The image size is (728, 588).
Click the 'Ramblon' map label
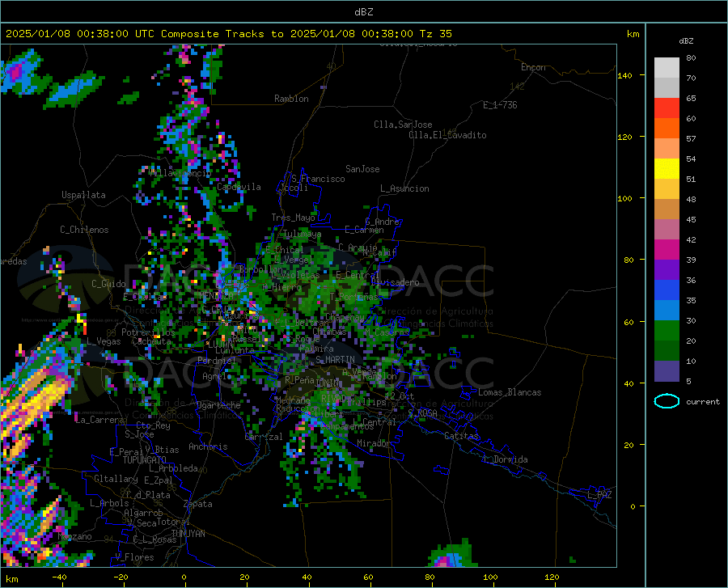291,99
